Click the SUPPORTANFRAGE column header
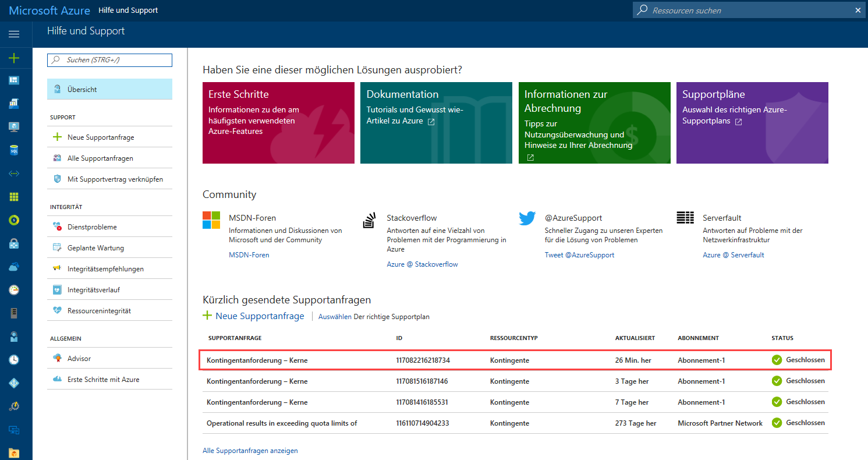Screen dimensions: 868x460 235,338
